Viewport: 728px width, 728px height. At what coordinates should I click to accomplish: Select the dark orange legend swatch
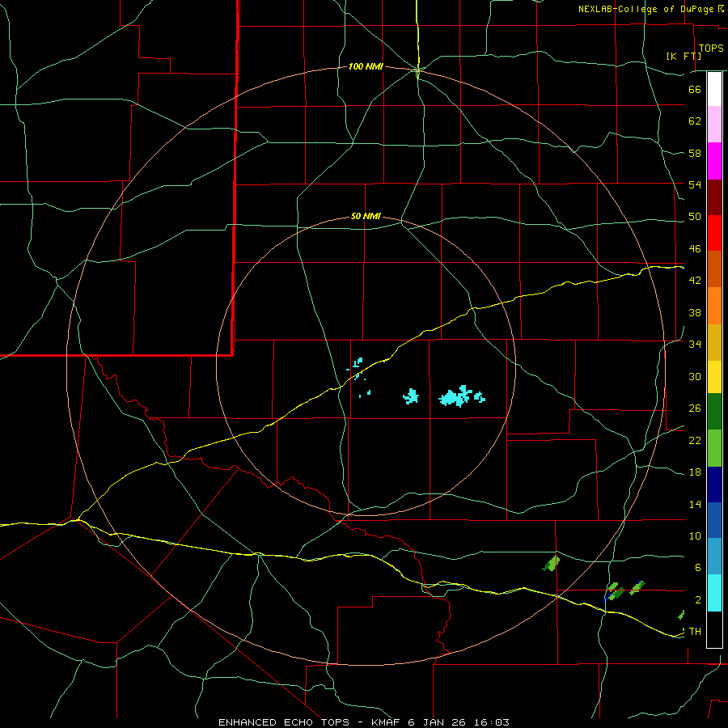[714, 269]
